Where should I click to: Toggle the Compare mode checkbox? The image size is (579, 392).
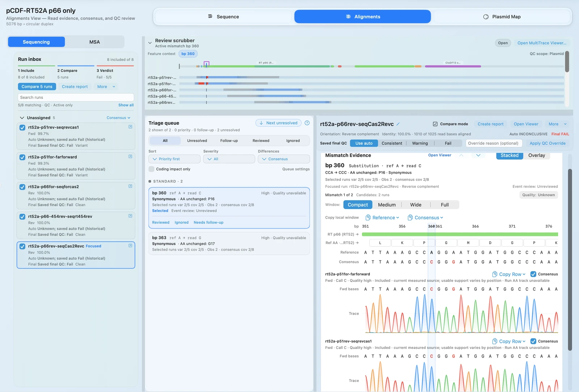tap(435, 124)
